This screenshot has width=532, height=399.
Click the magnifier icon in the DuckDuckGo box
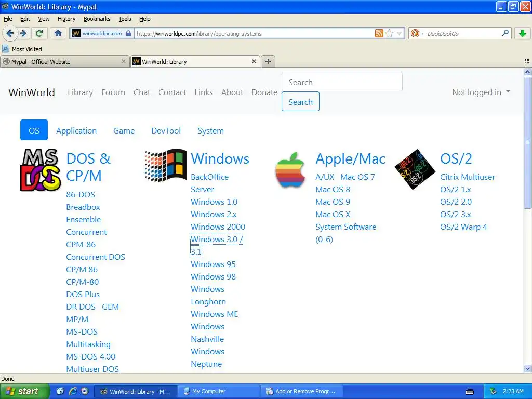click(x=505, y=33)
